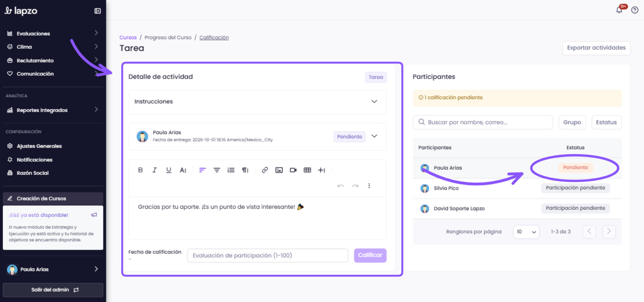Focus the participation score input field
The height and width of the screenshot is (302, 644).
tap(268, 255)
